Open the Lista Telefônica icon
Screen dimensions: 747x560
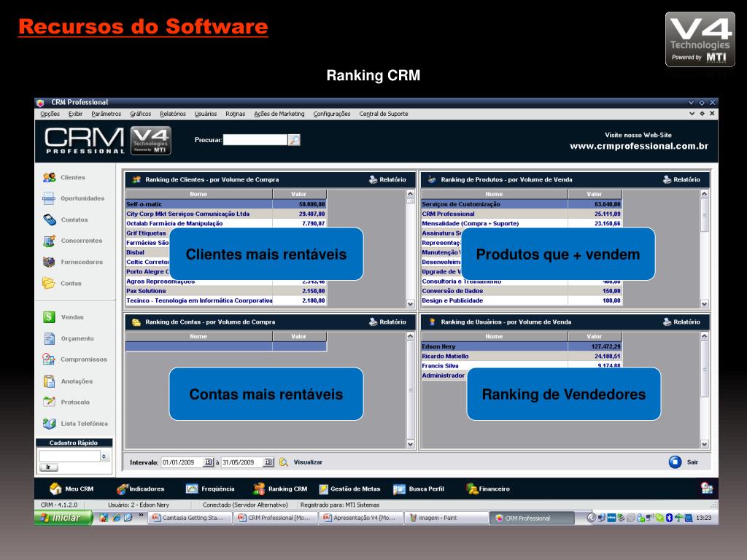tap(49, 424)
